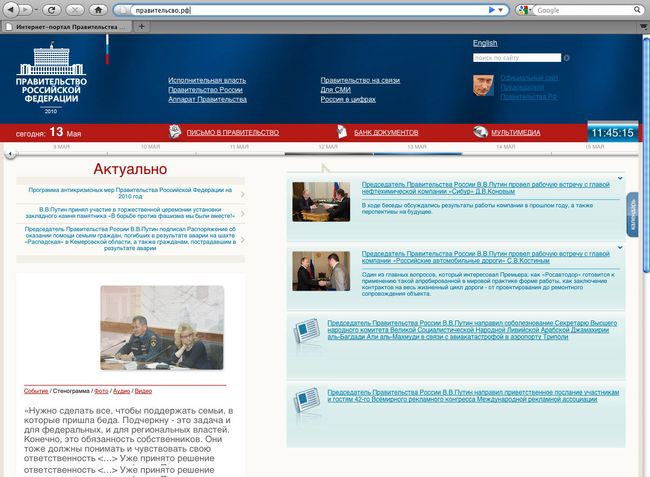The height and width of the screenshot is (477, 650).
Task: Open the address bar history dropdown arrow
Action: pyautogui.click(x=501, y=10)
